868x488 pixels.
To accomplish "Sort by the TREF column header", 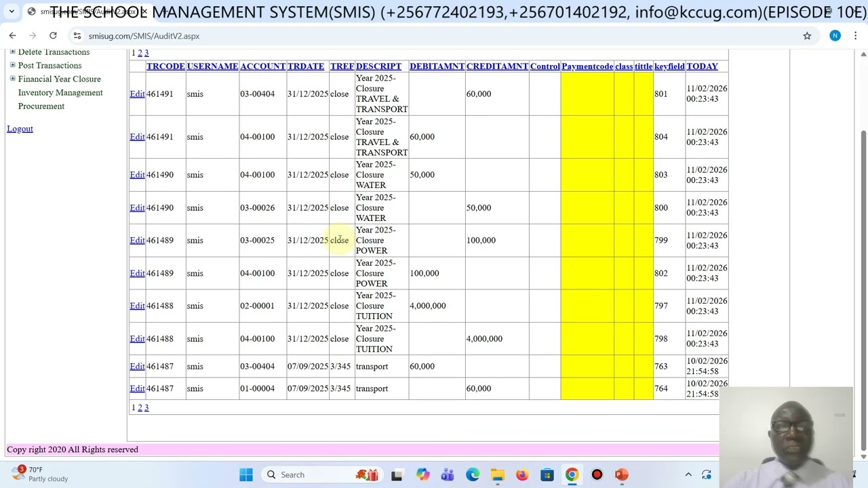I will (x=342, y=66).
